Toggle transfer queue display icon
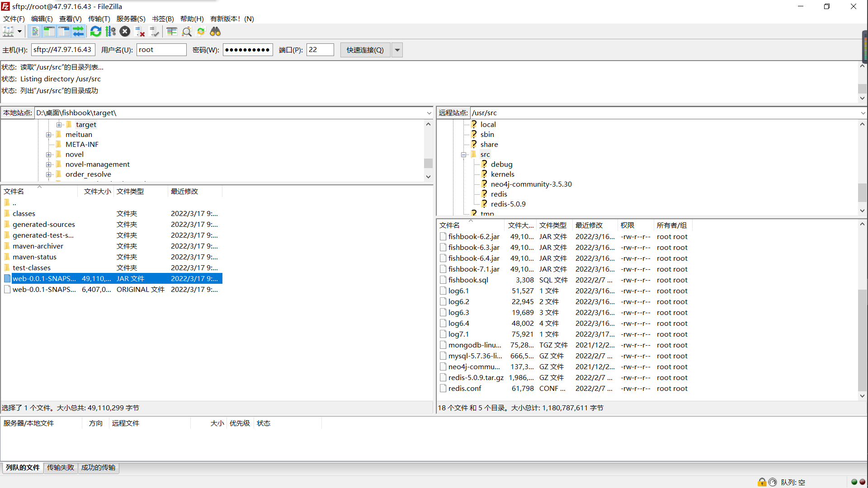The height and width of the screenshot is (488, 868). (78, 32)
